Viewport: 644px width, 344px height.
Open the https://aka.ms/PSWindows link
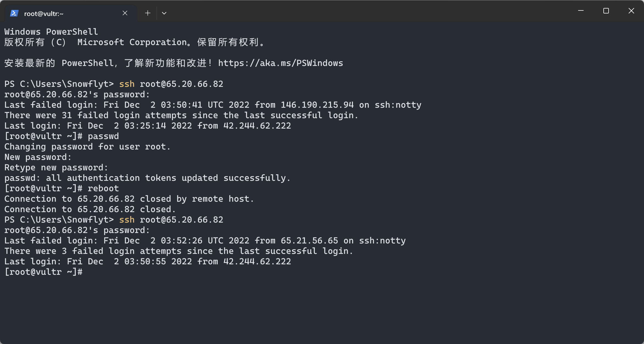[280, 63]
